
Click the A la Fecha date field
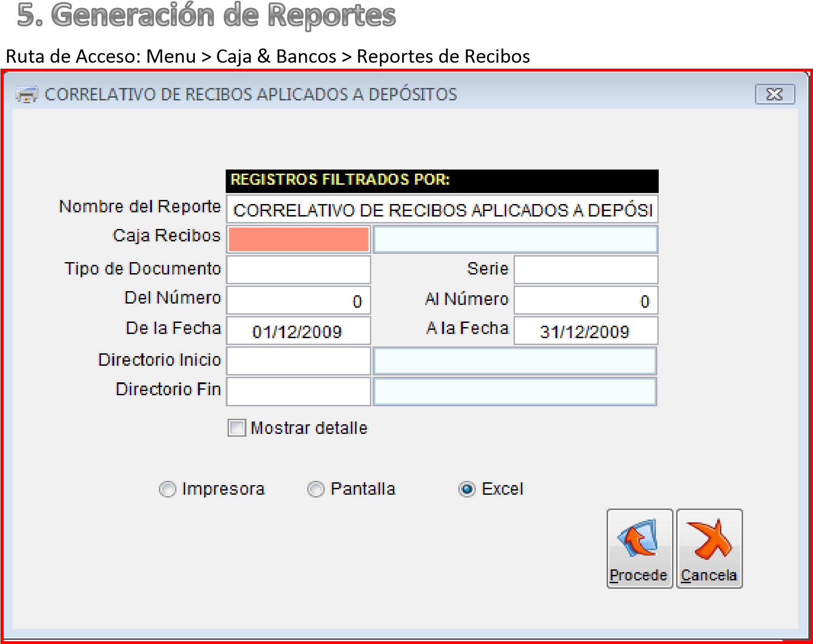(x=585, y=331)
